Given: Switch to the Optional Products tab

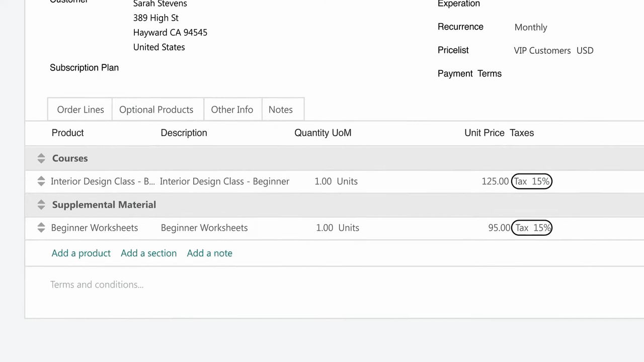Looking at the screenshot, I should tap(156, 110).
